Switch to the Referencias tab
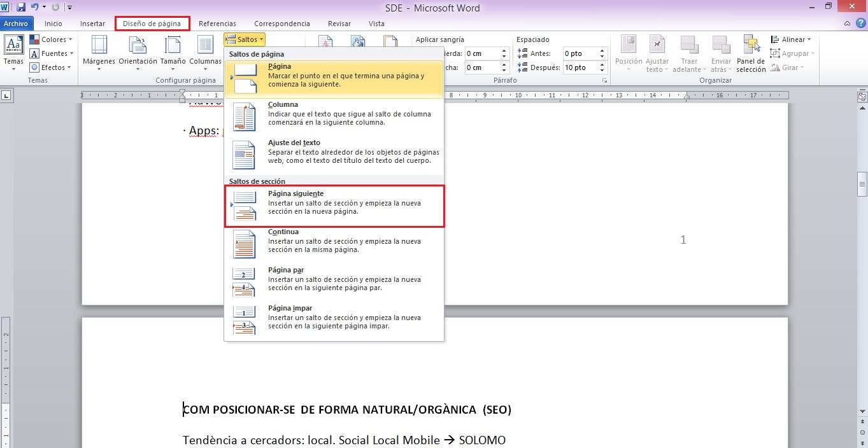The image size is (868, 448). pos(217,24)
